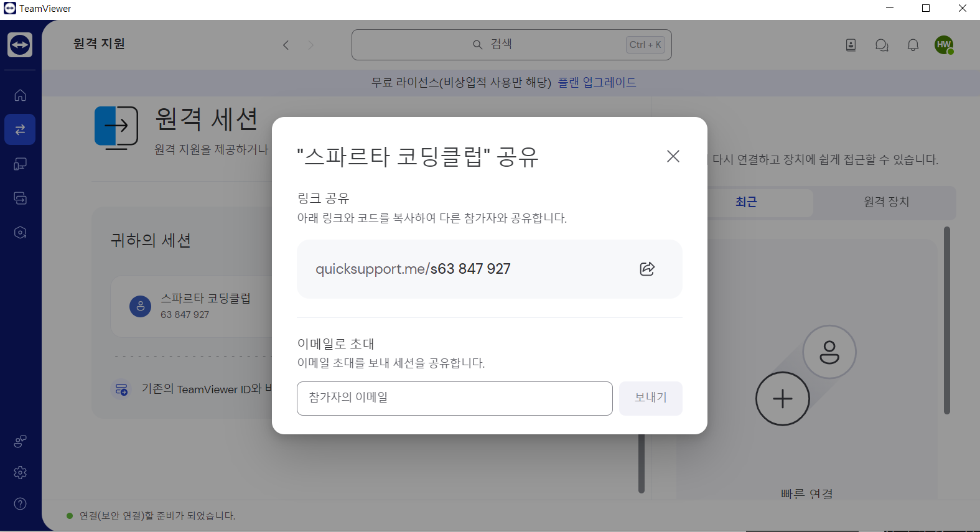Click the remote session arrow logo icon
The image size is (980, 532).
pyautogui.click(x=116, y=127)
